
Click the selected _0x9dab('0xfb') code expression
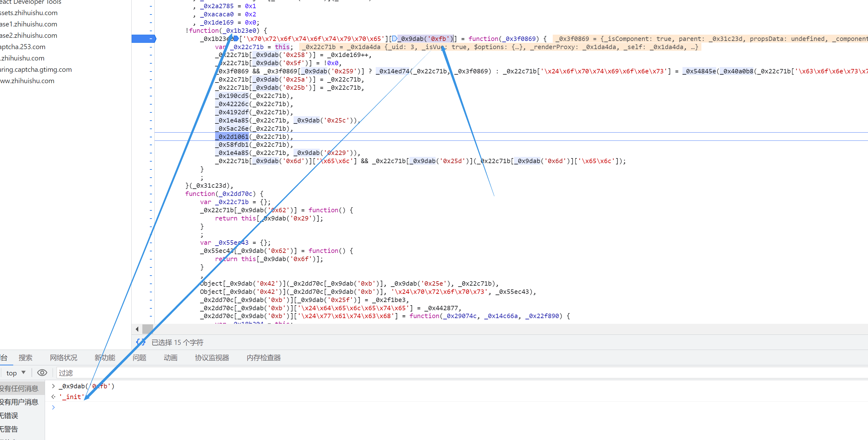point(425,39)
